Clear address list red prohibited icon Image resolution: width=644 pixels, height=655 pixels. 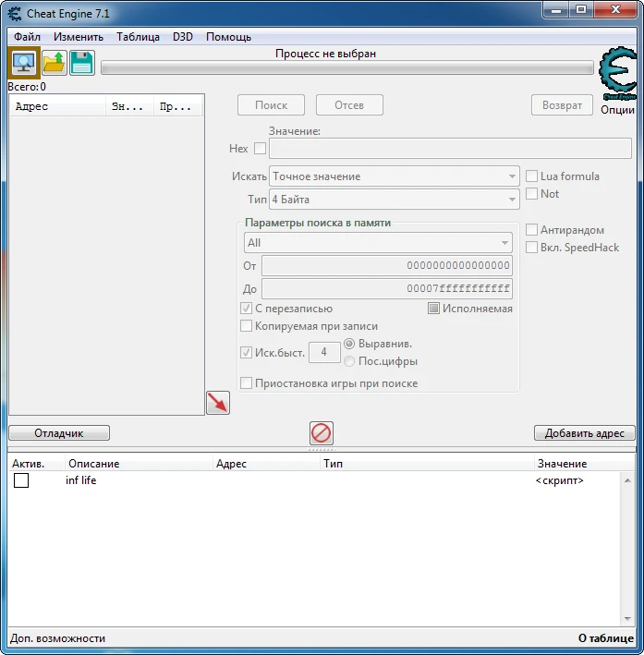coord(321,432)
